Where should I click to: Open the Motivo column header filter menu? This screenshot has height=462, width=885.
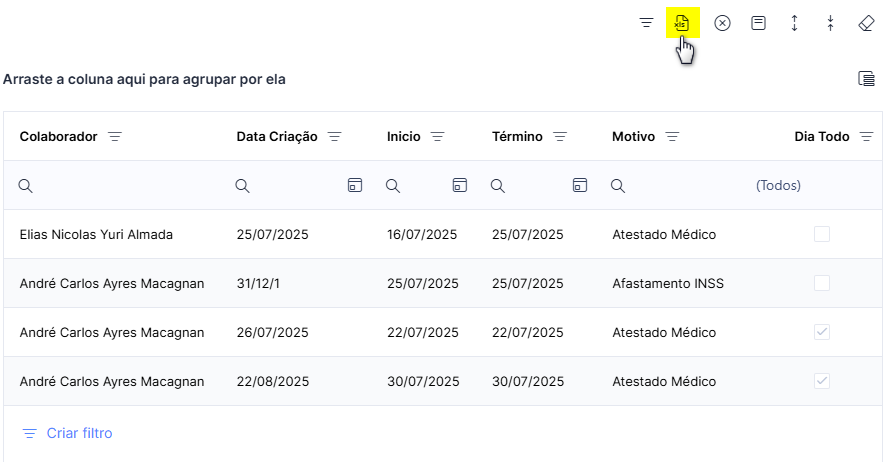click(x=672, y=137)
